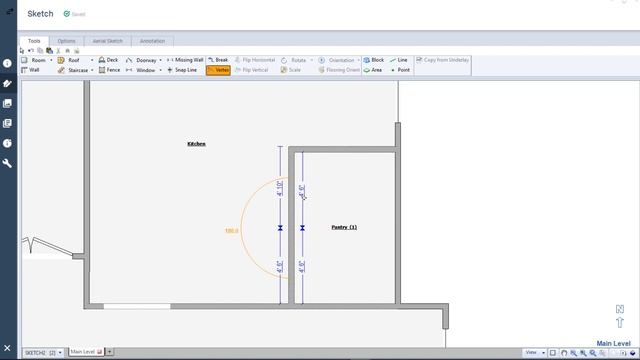Screen dimensions: 640x360
Task: Click the north arrow compass indicator
Action: (620, 316)
